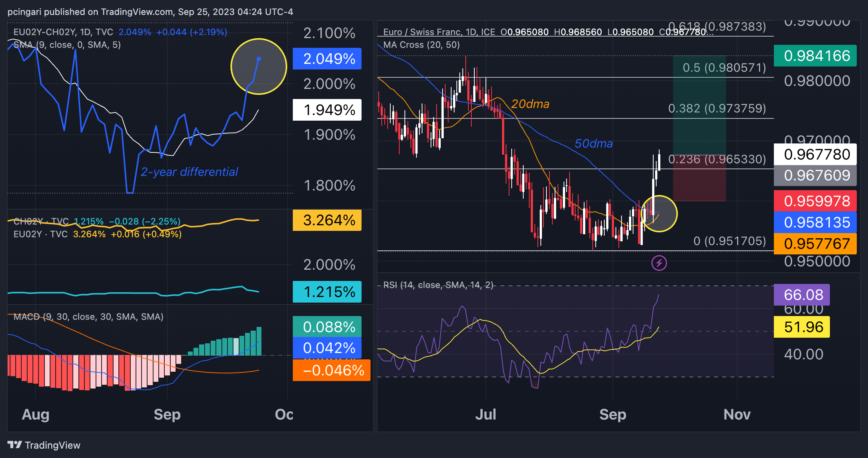Click the 50dma annotation text
This screenshot has height=458, width=868.
[593, 143]
